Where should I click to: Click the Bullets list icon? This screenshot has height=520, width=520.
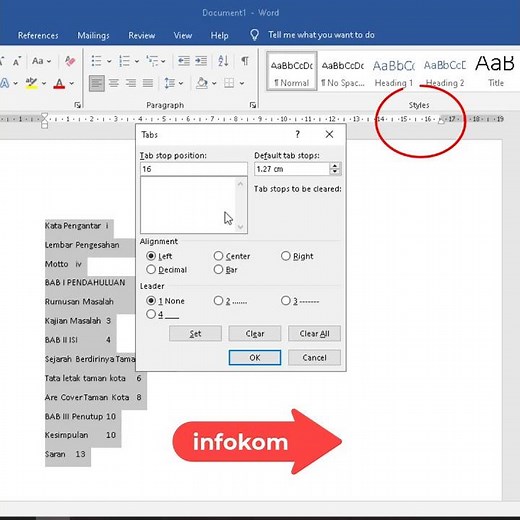97,61
